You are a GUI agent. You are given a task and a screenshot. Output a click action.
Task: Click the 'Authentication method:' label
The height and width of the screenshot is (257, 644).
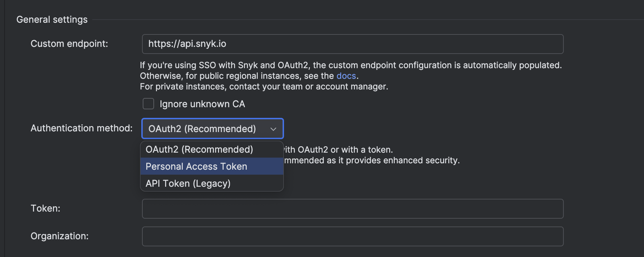[81, 128]
